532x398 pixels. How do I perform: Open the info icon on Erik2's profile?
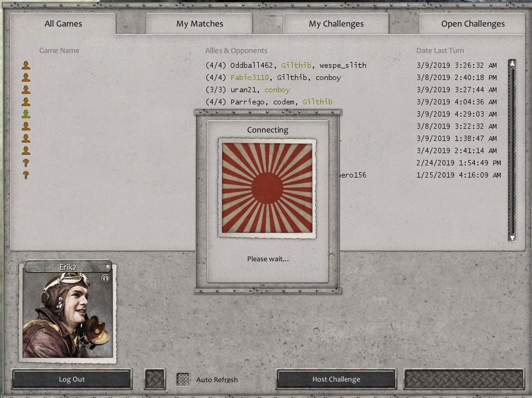[x=106, y=278]
